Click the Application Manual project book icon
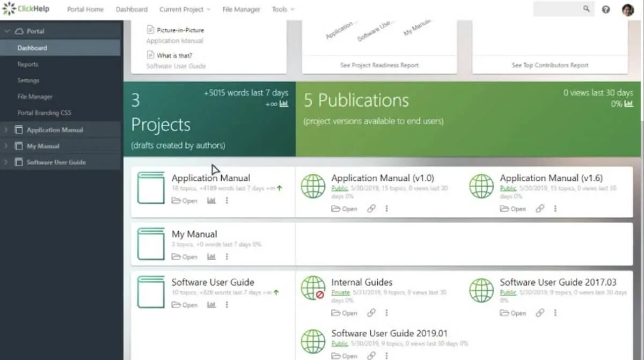Screen dimensions: 644x360 (x=151, y=188)
